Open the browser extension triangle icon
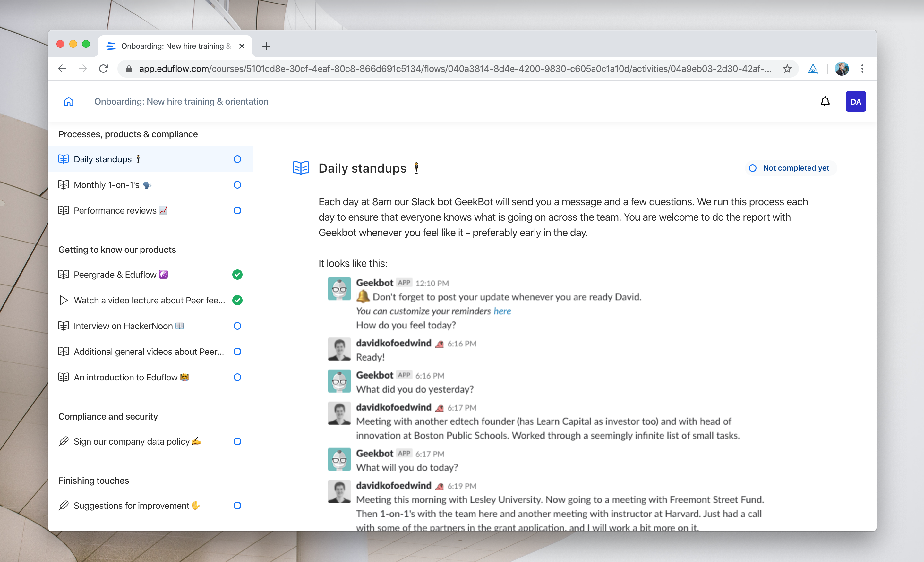The width and height of the screenshot is (924, 562). (x=813, y=69)
